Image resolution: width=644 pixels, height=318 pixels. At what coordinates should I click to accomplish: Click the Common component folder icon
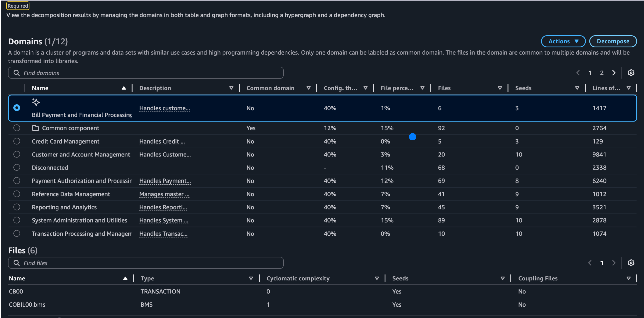click(35, 128)
